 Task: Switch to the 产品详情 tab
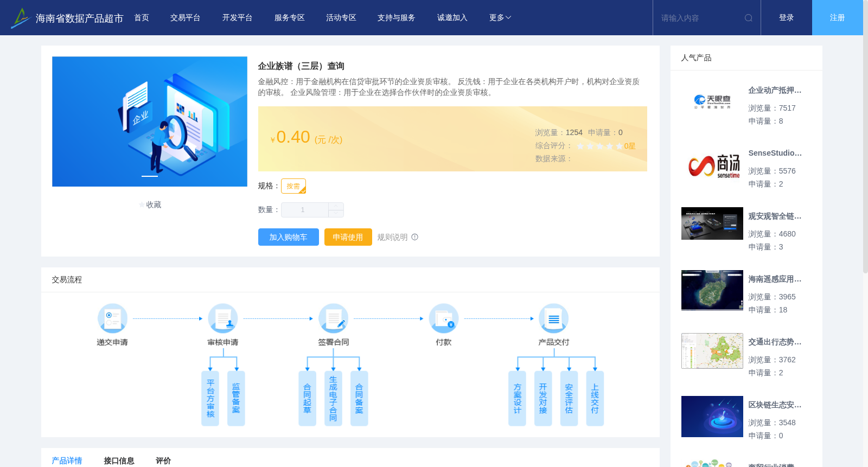click(x=67, y=460)
